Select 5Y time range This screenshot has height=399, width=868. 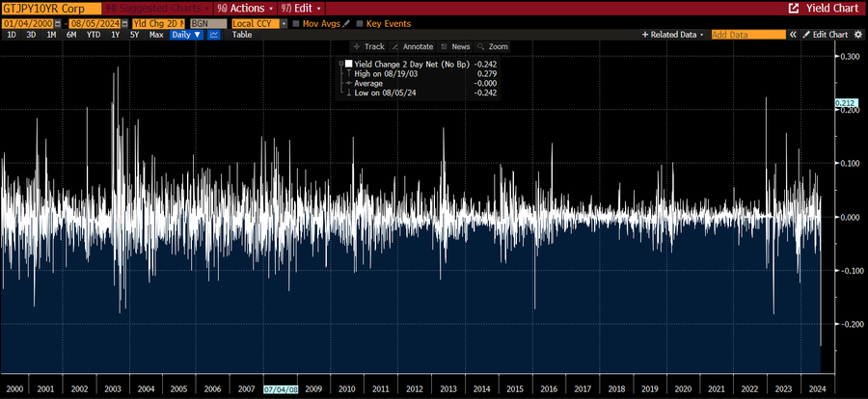(134, 35)
